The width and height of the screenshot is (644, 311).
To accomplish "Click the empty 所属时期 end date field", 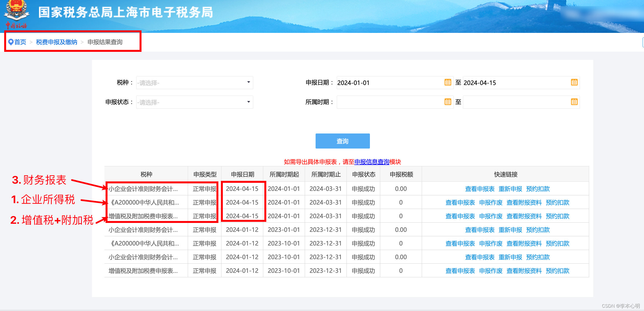I will (515, 102).
